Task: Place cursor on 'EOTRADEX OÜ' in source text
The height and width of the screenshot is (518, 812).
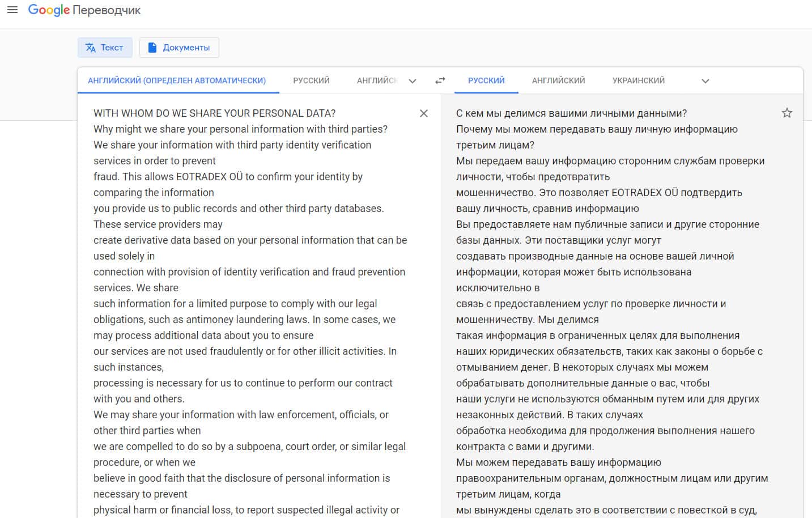Action: (209, 177)
